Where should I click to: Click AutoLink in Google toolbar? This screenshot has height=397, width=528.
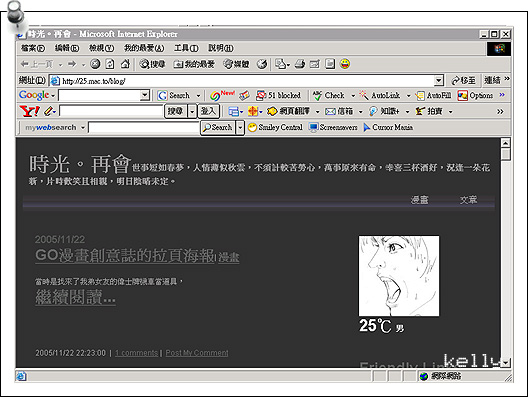point(380,95)
